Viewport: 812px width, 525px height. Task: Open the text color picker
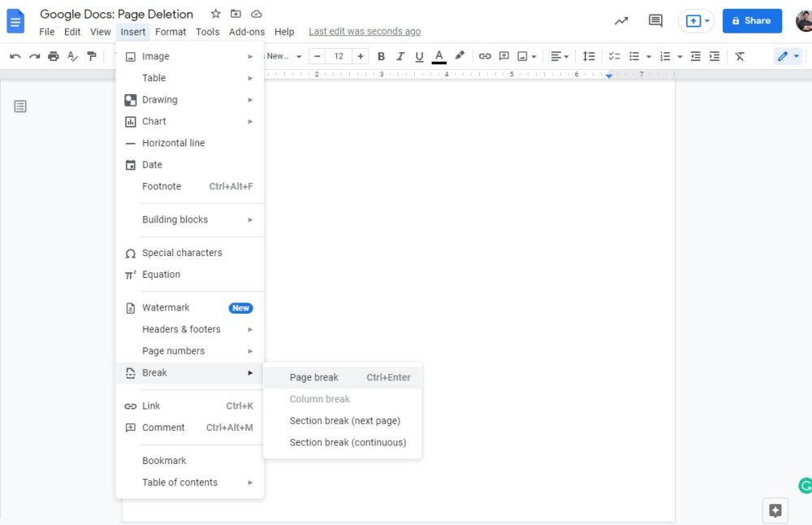[x=439, y=56]
